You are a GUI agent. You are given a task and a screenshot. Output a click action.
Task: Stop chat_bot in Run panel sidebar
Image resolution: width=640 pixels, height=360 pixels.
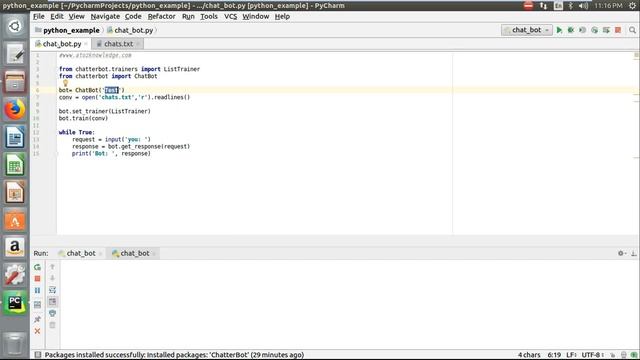pos(37,279)
